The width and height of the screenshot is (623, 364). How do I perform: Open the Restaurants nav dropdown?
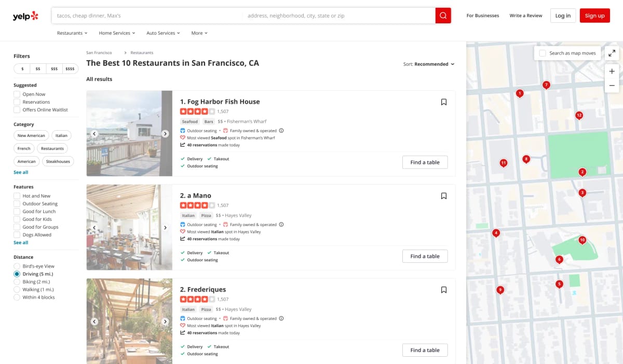point(72,33)
